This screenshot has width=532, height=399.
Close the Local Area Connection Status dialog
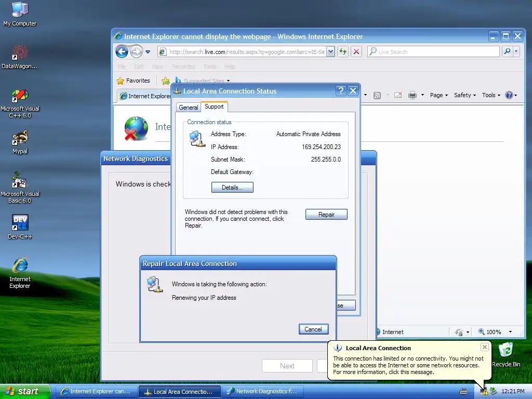(353, 90)
